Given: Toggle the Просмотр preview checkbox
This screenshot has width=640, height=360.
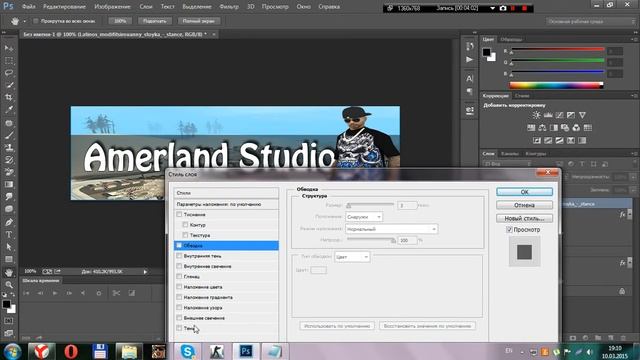Looking at the screenshot, I should (509, 230).
